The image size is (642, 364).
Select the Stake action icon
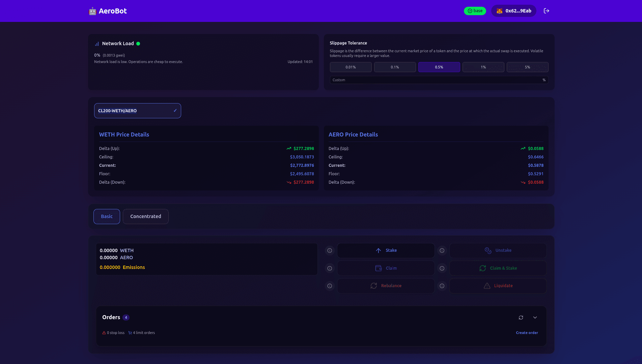378,250
